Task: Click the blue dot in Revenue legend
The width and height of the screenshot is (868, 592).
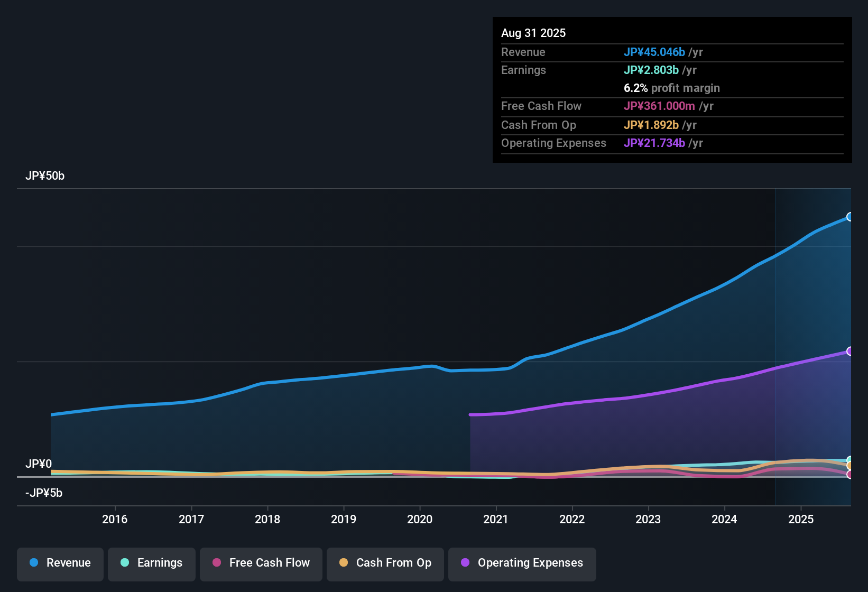Action: [x=34, y=562]
